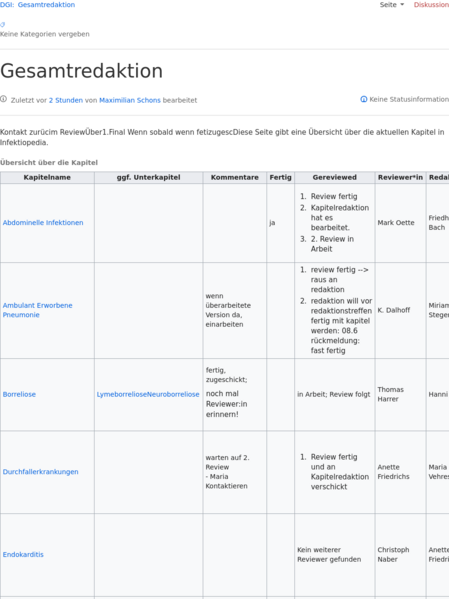This screenshot has width=449, height=599.
Task: Open the Ambulant Erworbene Pneumonie link
Action: click(37, 310)
